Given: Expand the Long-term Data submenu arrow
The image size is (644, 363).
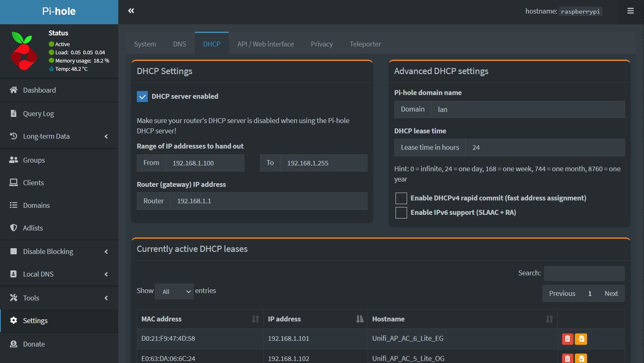Looking at the screenshot, I should 106,136.
